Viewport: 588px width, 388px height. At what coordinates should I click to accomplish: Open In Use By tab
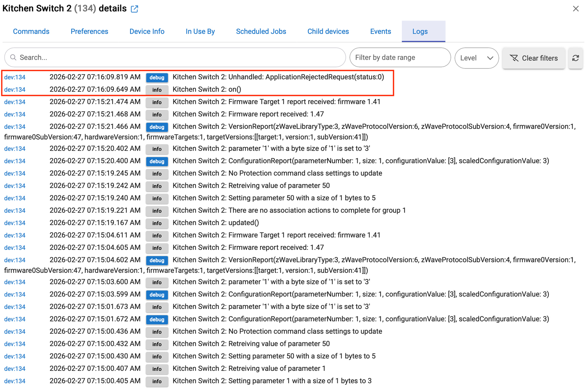click(x=200, y=32)
